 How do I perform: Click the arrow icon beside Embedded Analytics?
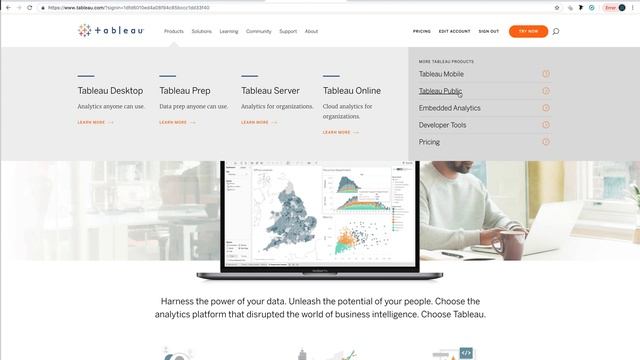546,108
